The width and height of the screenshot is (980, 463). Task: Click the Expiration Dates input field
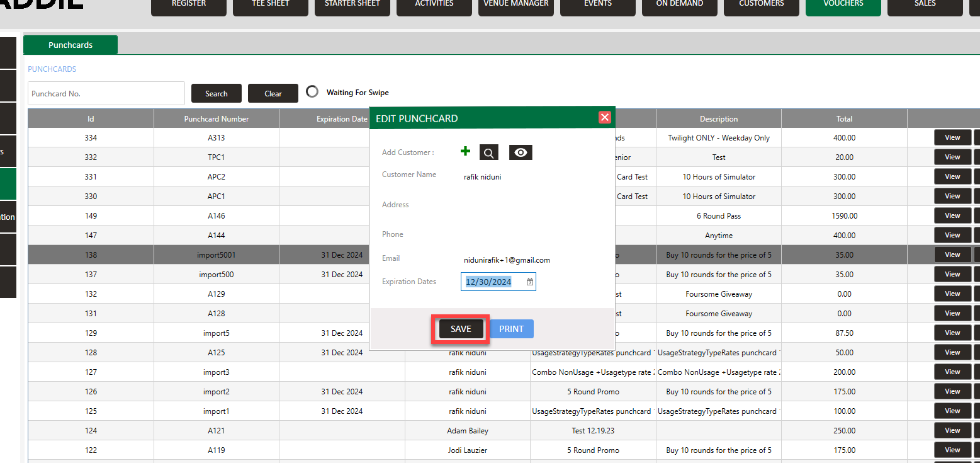point(492,282)
